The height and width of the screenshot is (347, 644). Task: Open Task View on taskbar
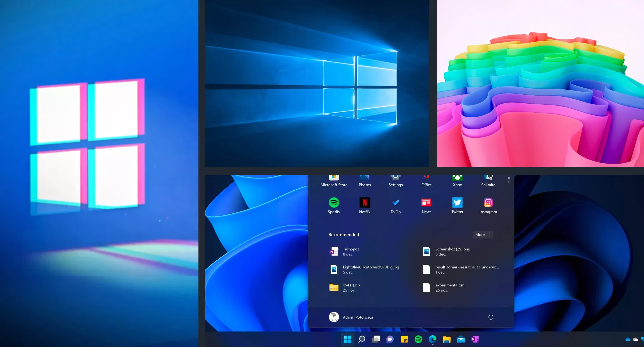[376, 339]
